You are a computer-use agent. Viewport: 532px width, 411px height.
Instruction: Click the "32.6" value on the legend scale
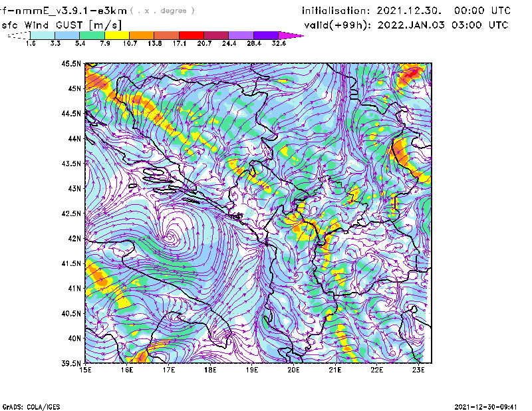280,43
